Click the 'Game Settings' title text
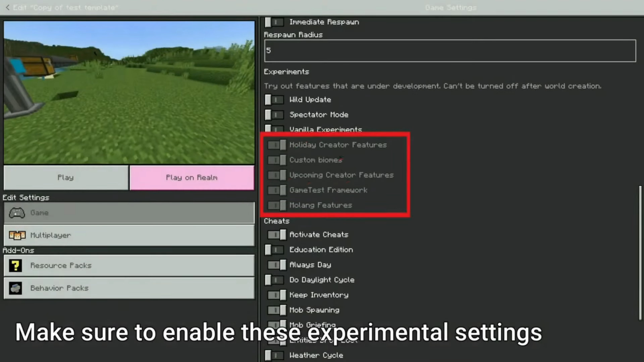The image size is (644, 362). 450,7
